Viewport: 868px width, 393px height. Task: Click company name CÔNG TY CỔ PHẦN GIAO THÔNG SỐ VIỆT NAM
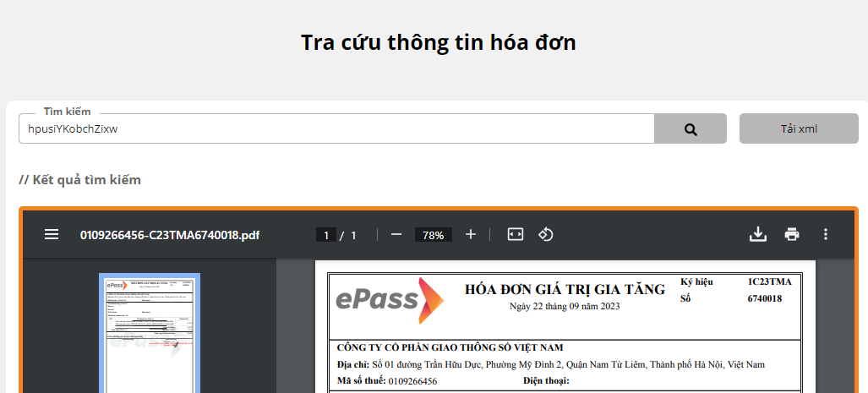(x=450, y=347)
